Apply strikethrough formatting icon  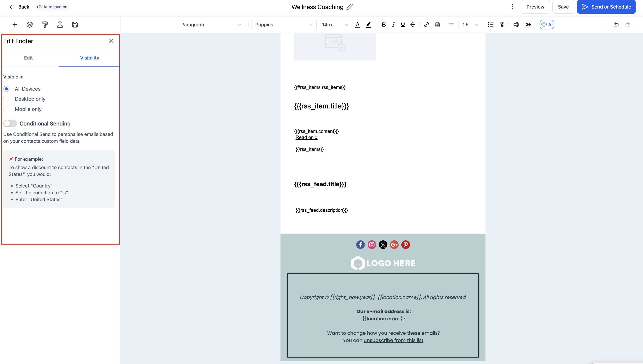(x=413, y=24)
